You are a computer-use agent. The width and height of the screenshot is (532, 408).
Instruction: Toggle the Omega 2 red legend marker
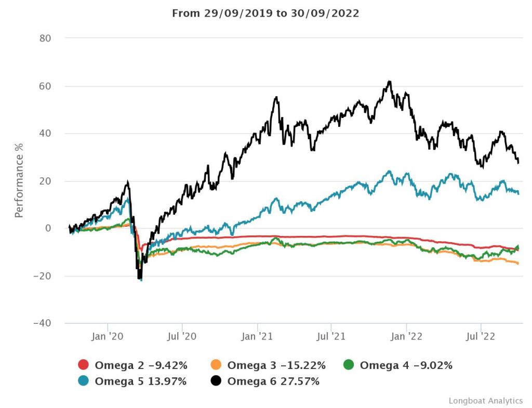coord(84,365)
